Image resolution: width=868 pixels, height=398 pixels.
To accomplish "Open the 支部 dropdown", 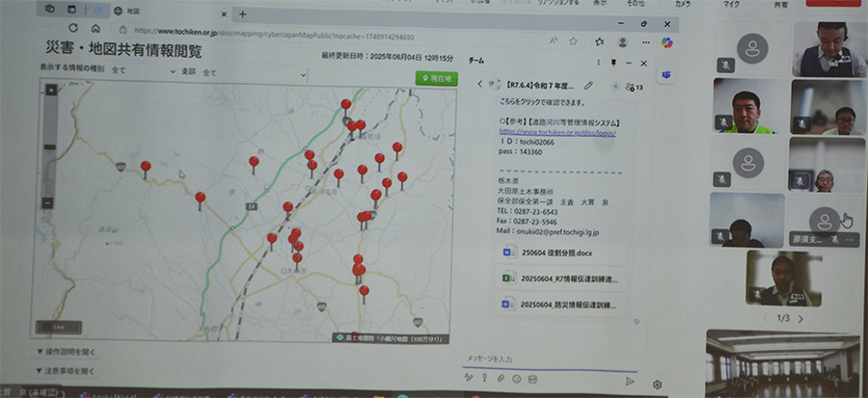I will pyautogui.click(x=254, y=73).
